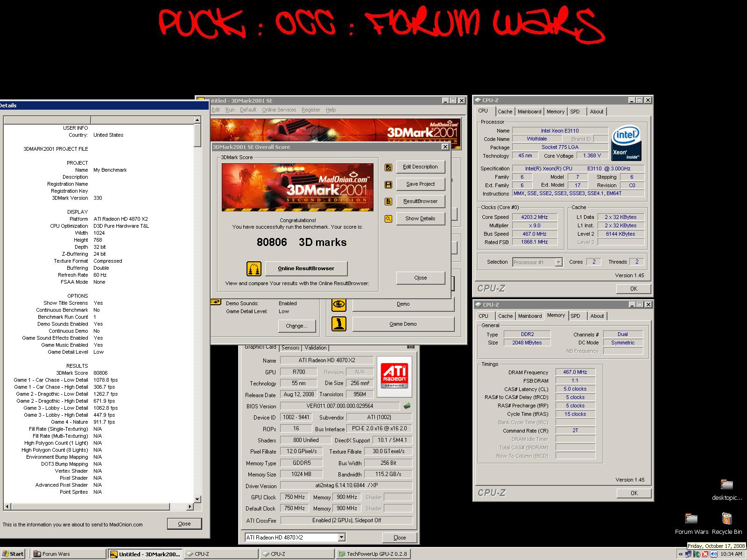
Task: Click the red X shield tray icon
Action: (705, 554)
